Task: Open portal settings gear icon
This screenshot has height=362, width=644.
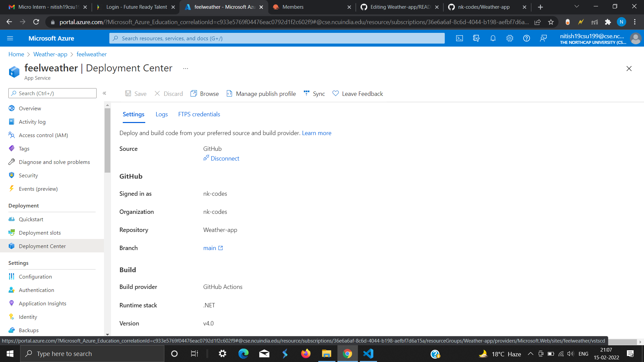Action: click(x=510, y=39)
